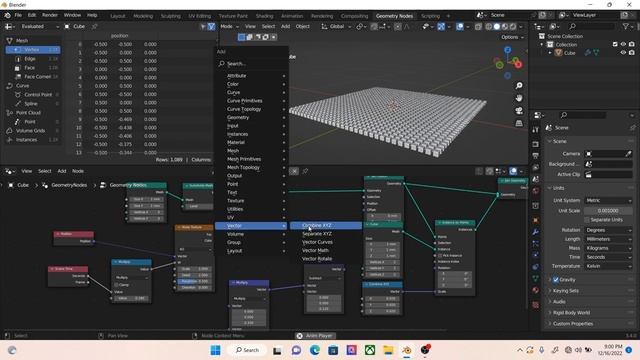Toggle X-ray display in viewport header
The height and width of the screenshot is (360, 640).
pos(478,27)
